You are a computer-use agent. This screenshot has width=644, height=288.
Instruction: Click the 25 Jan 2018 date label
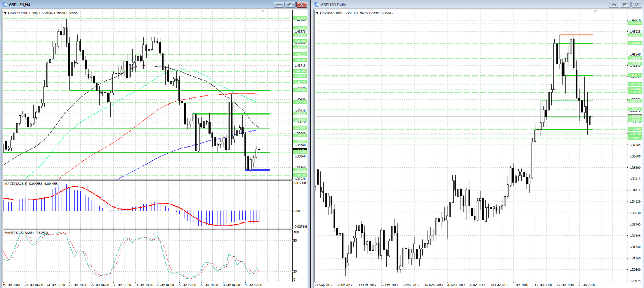(x=565, y=285)
